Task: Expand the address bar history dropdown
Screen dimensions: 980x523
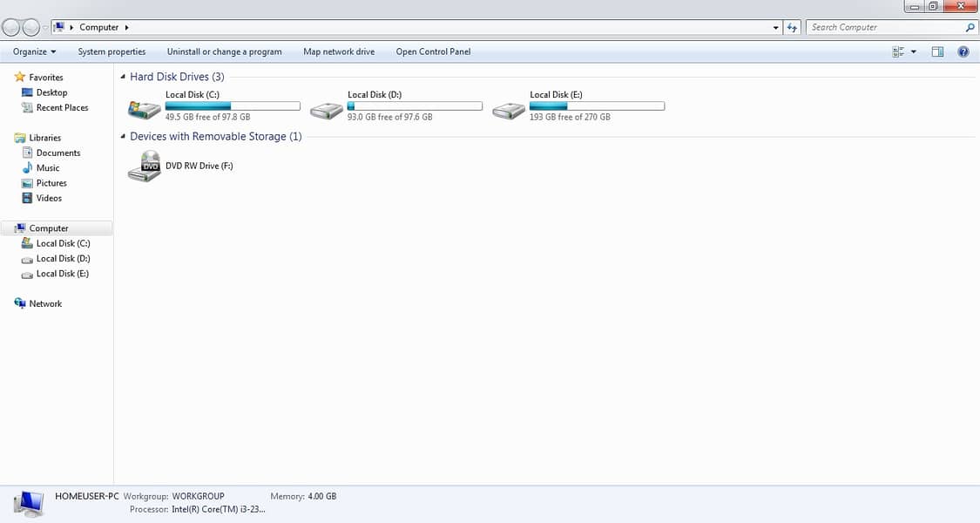Action: pyautogui.click(x=776, y=28)
